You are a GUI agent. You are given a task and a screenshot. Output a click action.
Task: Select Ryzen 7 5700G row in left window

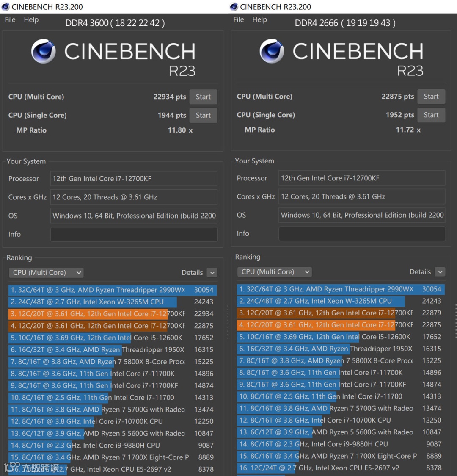click(113, 410)
